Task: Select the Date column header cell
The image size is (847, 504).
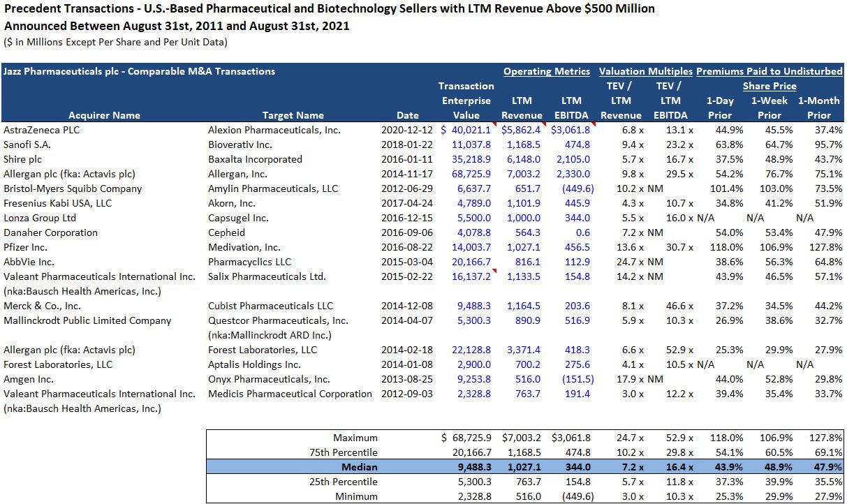Action: (406, 114)
